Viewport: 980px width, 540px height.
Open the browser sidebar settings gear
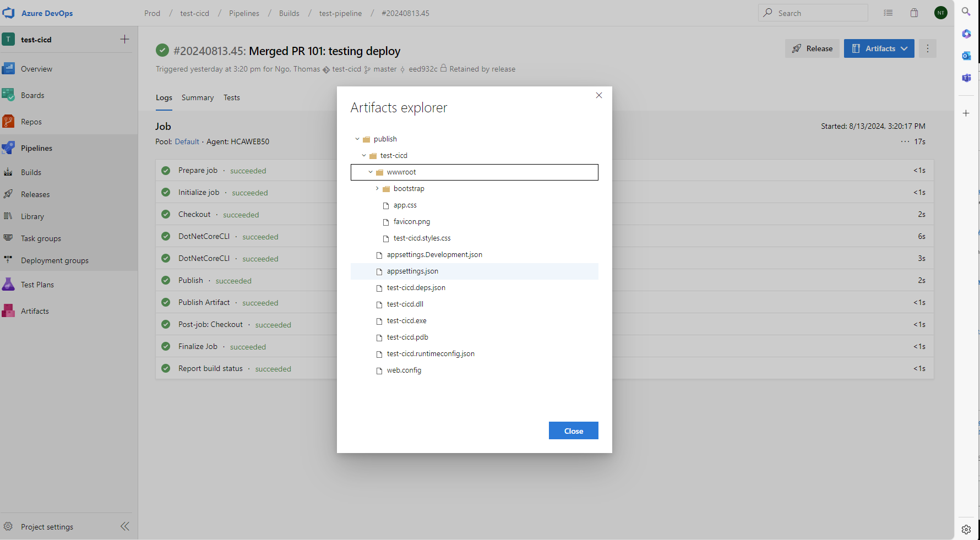pos(966,530)
